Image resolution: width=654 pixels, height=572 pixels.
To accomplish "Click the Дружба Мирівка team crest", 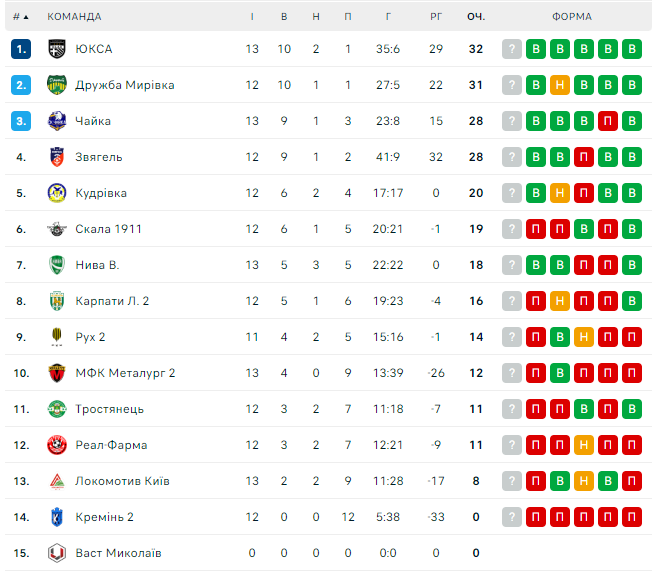I will point(56,85).
